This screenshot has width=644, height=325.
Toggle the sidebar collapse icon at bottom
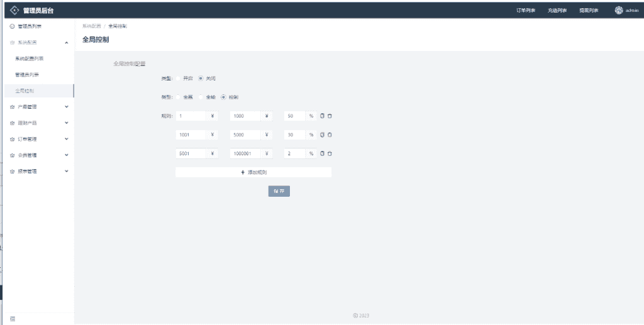pyautogui.click(x=13, y=319)
